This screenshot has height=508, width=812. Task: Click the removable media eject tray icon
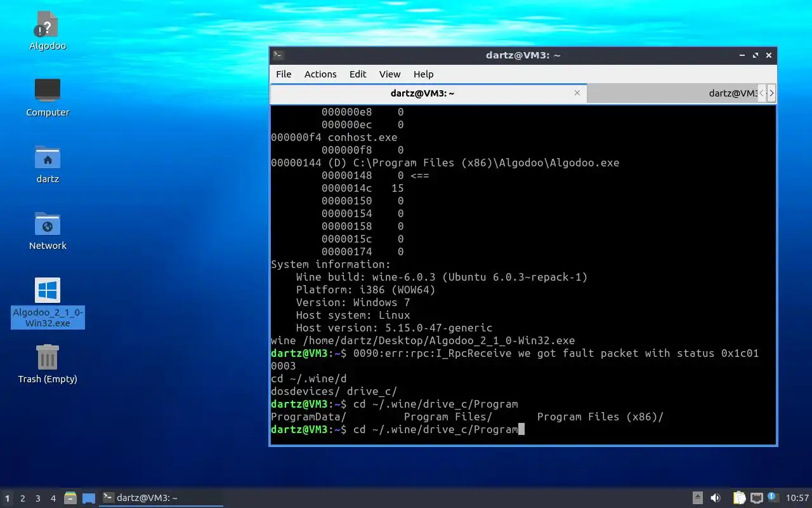[697, 498]
